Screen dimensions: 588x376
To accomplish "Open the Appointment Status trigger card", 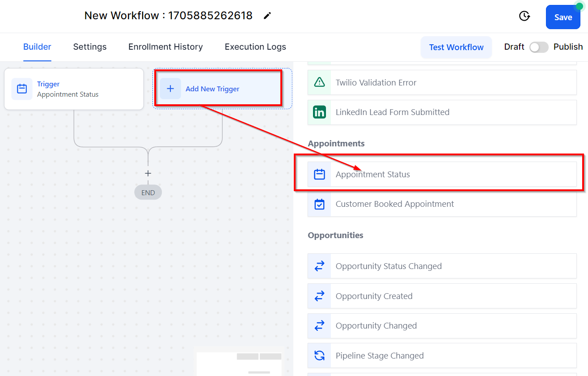I will [74, 89].
